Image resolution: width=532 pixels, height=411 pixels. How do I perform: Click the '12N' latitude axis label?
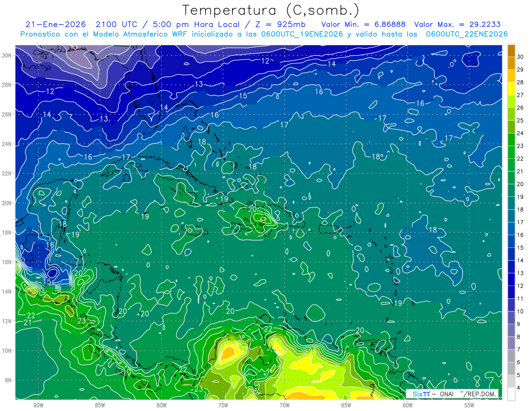[x=8, y=321]
